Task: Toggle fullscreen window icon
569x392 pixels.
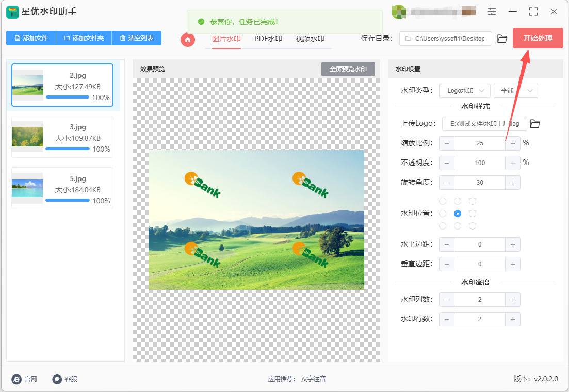Action: (x=533, y=12)
